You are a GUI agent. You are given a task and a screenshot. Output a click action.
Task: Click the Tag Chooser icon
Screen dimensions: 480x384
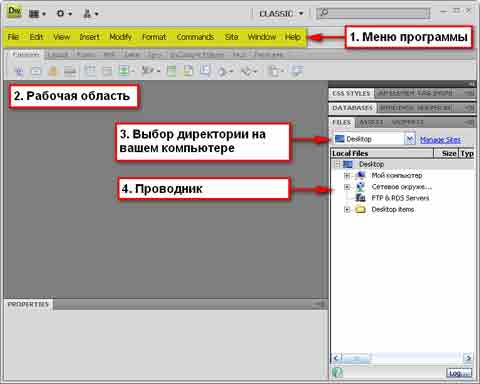[297, 71]
